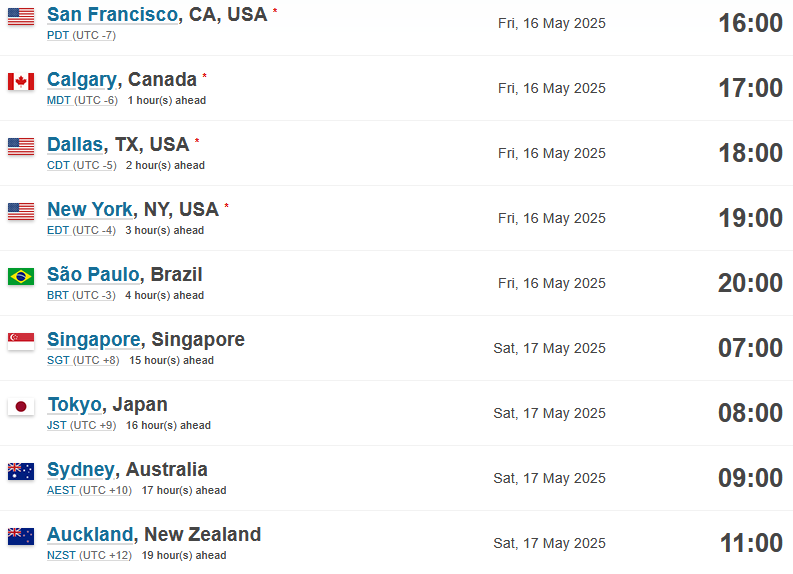
Task: Click the USA flag beside San Francisco
Action: tap(21, 16)
